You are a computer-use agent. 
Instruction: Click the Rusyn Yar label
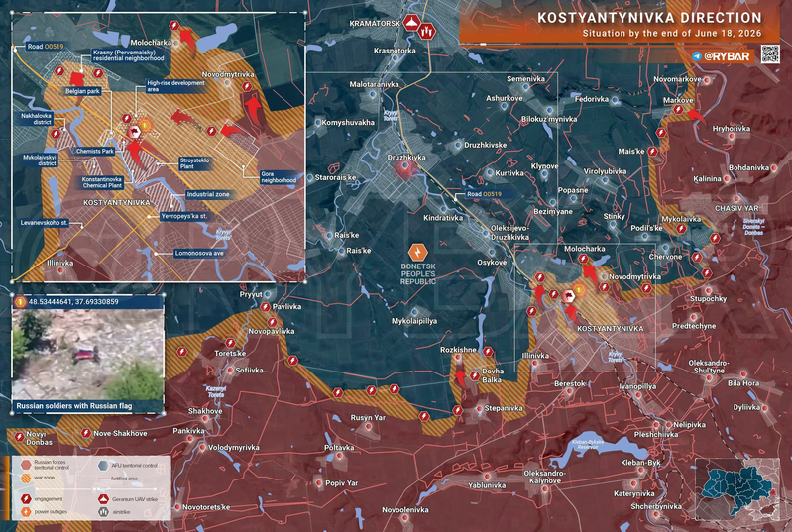[x=368, y=418]
